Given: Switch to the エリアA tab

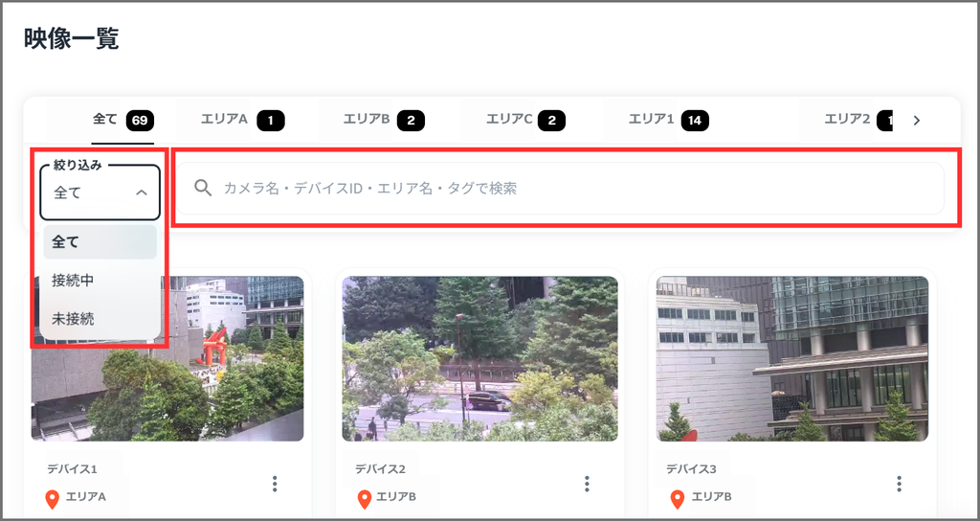Looking at the screenshot, I should 242,120.
